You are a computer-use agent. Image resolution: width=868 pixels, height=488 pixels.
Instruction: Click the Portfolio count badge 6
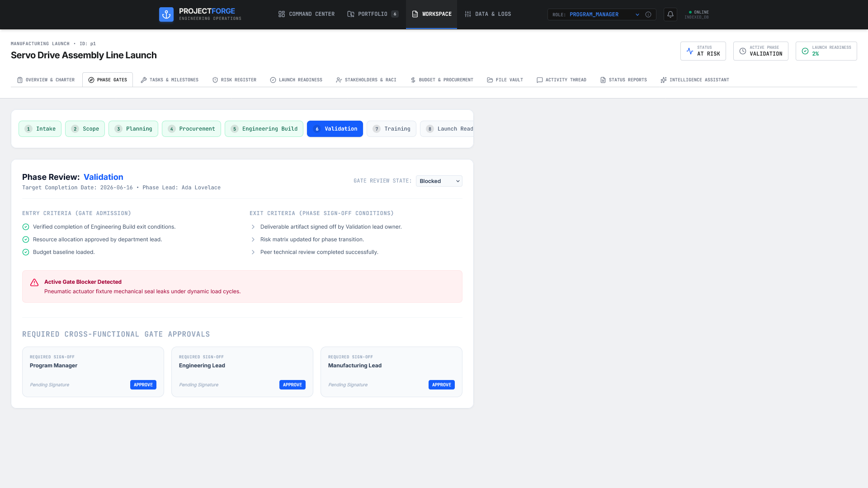tap(395, 14)
